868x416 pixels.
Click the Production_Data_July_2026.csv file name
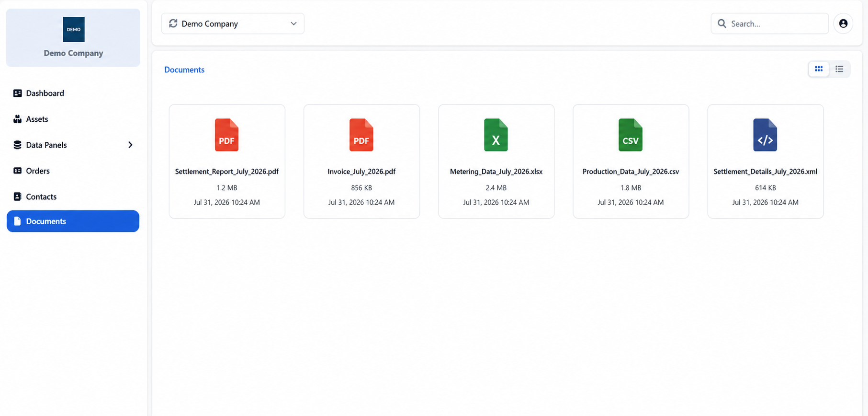631,172
